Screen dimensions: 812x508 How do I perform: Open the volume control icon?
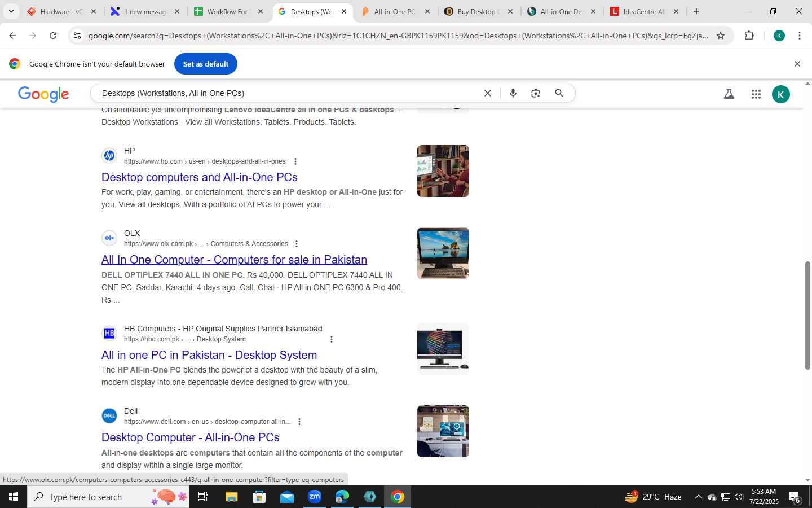739,497
